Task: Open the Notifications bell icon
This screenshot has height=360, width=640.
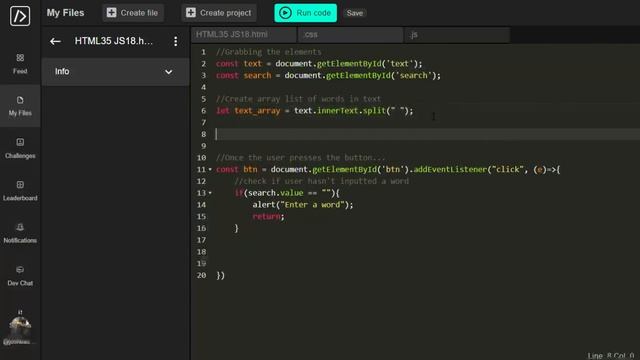Action: click(20, 227)
